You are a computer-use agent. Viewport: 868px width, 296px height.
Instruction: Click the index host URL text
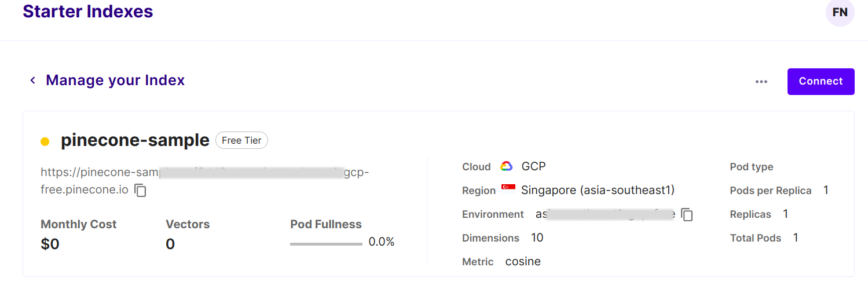(204, 181)
